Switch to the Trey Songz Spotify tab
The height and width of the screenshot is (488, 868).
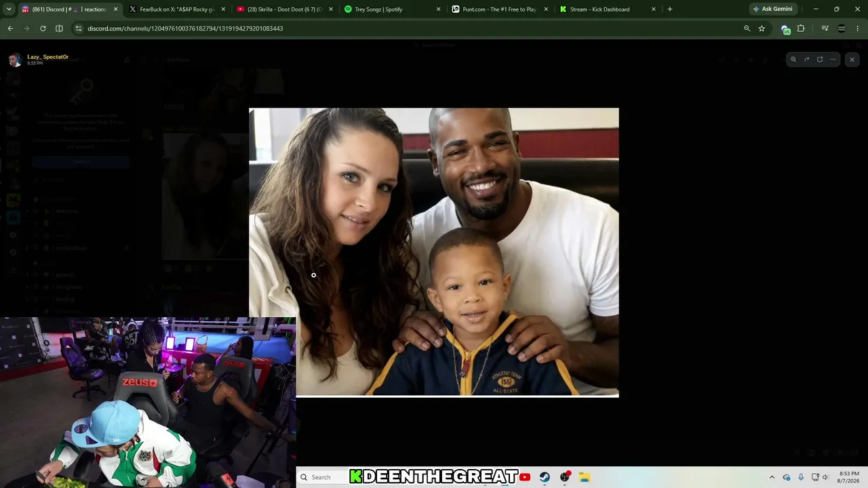392,9
